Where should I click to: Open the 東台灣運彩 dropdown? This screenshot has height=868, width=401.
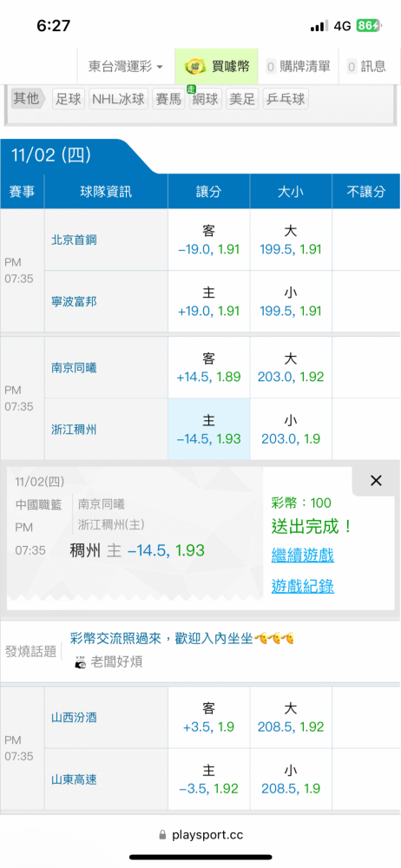(x=126, y=67)
